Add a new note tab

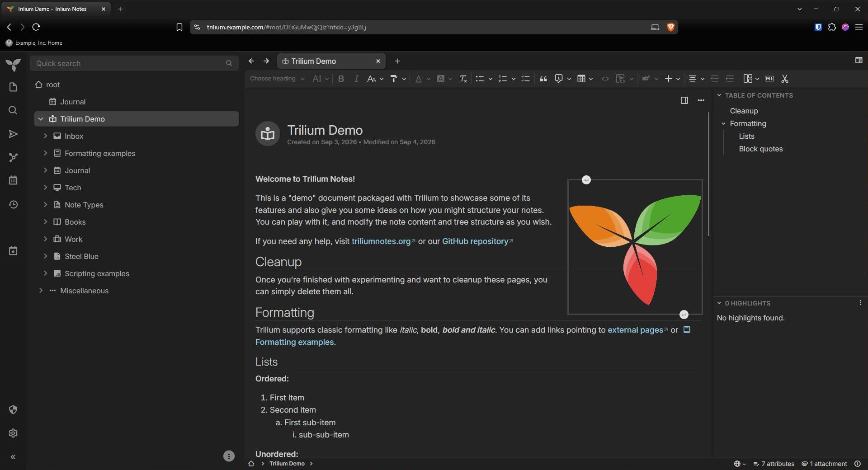(x=397, y=61)
